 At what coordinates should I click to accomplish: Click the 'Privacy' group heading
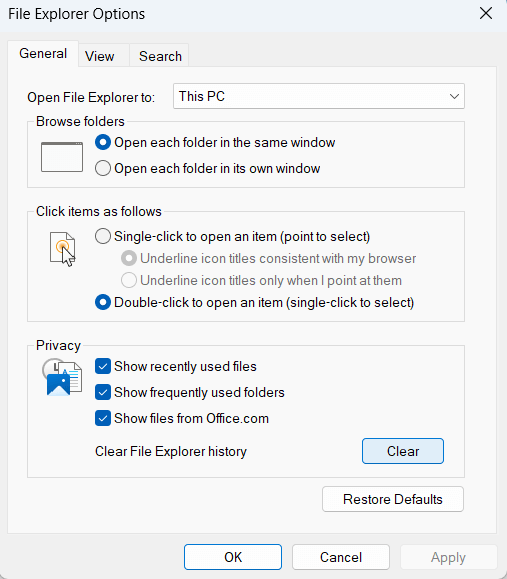point(58,346)
